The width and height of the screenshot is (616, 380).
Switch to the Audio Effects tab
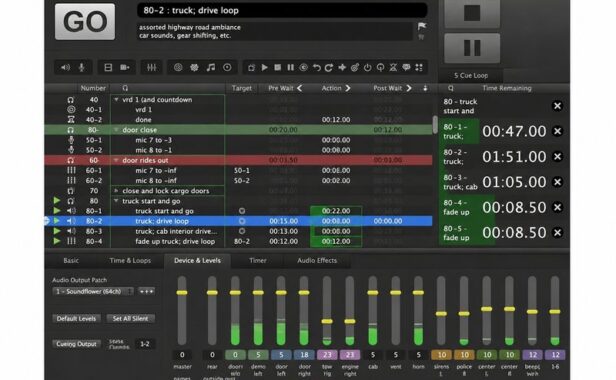tap(317, 261)
